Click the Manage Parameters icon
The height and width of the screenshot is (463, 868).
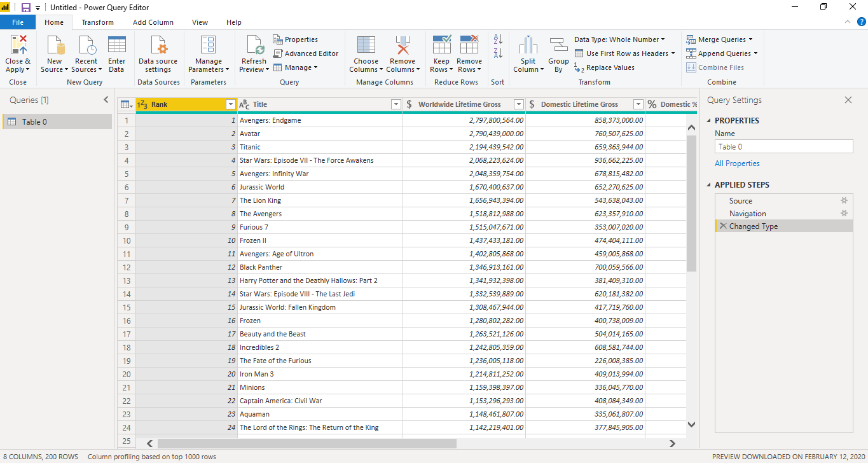(x=208, y=45)
